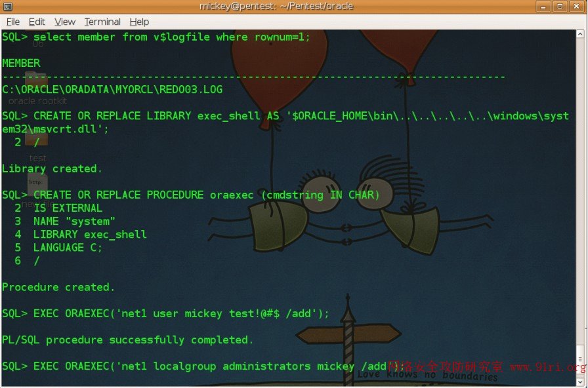Open the Terminal menu

pos(102,22)
